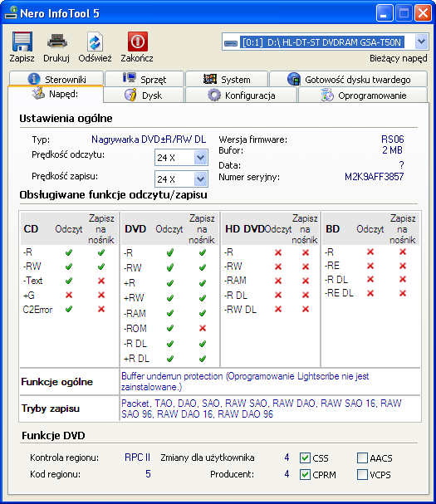
Task: Click the DVD +R DL write green checkmark
Action: click(x=203, y=359)
